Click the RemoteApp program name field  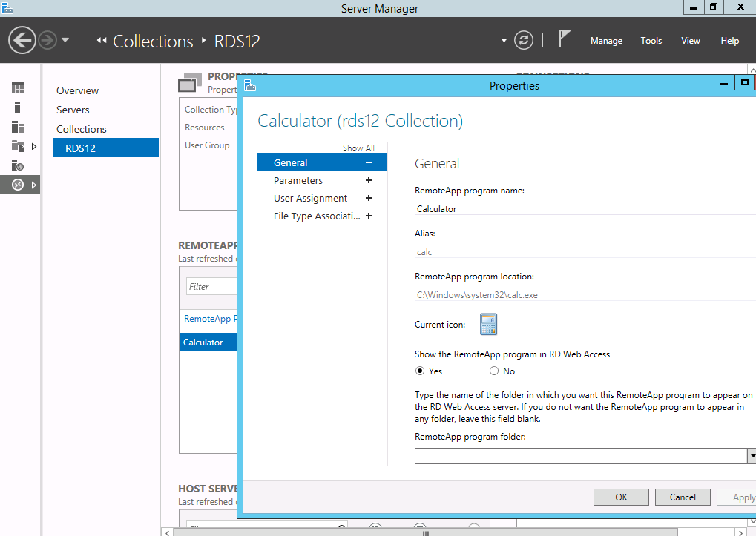pos(585,208)
